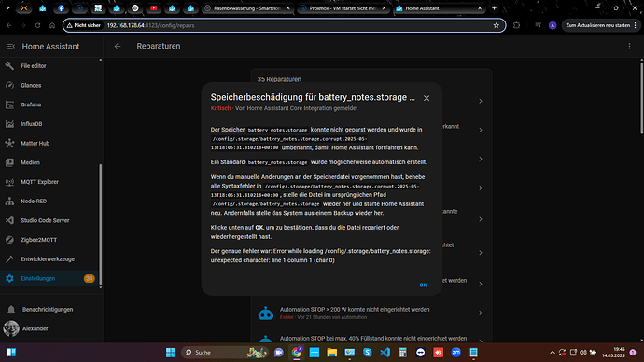Open the volume tray icon
The image size is (644, 362).
coord(582,353)
